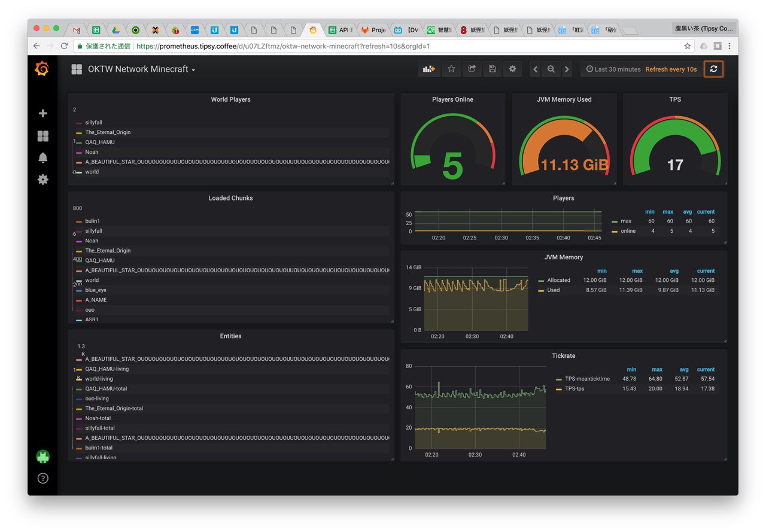Switch to the 【DV browser tab
Viewport: 766px width, 532px height.
(407, 30)
